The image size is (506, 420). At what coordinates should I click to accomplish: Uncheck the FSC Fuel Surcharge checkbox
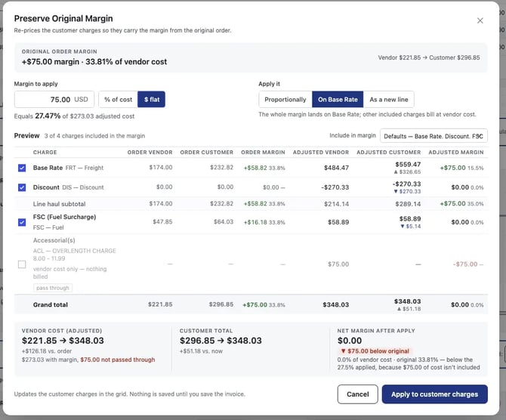point(22,222)
